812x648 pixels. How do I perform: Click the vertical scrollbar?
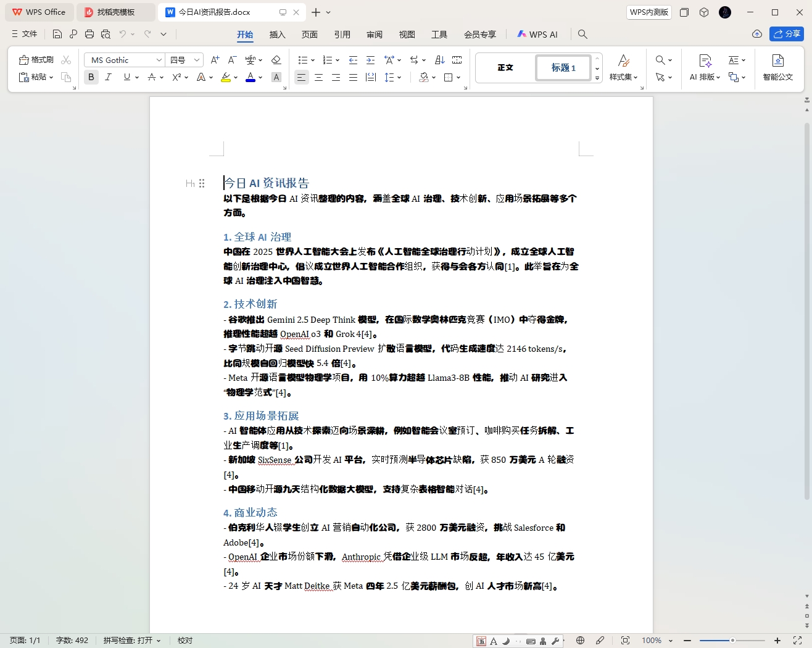pyautogui.click(x=806, y=311)
